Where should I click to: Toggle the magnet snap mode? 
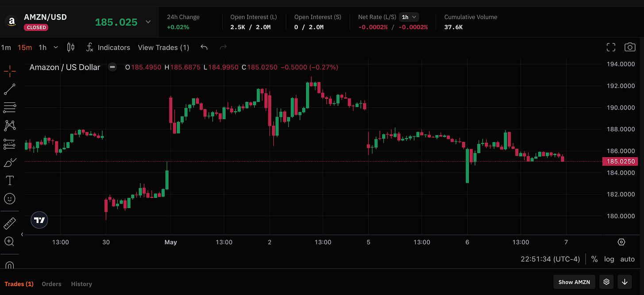(x=10, y=265)
